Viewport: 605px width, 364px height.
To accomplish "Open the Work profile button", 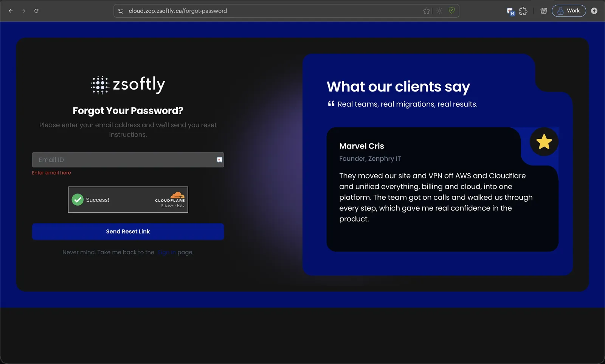I will click(x=569, y=11).
